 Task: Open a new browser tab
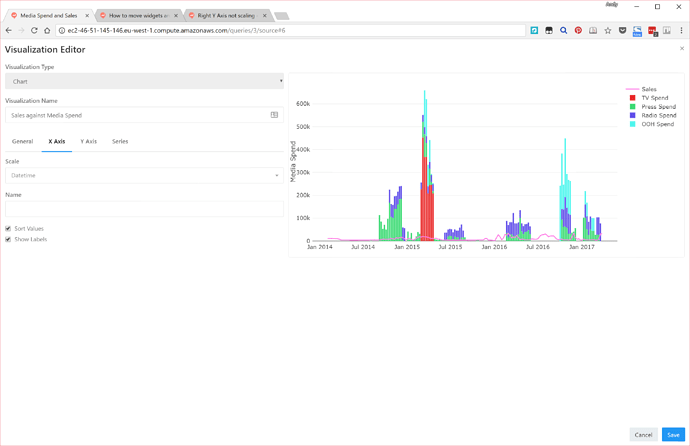pyautogui.click(x=282, y=16)
